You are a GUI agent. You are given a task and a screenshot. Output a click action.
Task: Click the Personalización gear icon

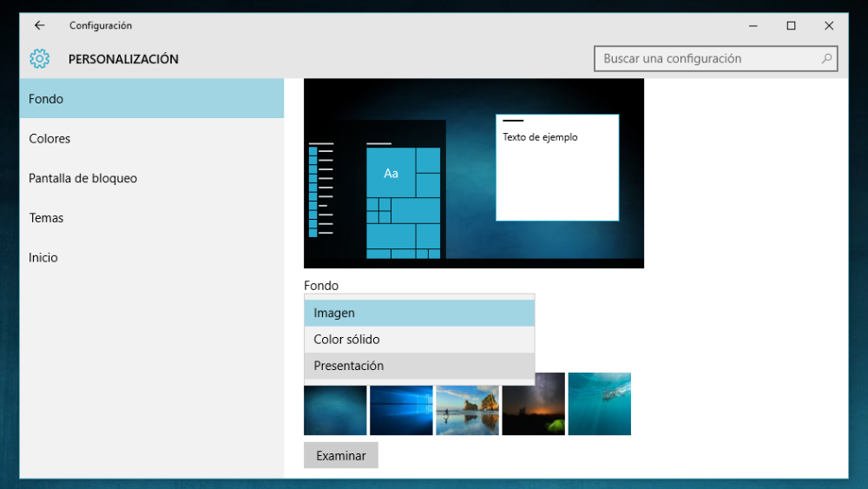click(39, 59)
